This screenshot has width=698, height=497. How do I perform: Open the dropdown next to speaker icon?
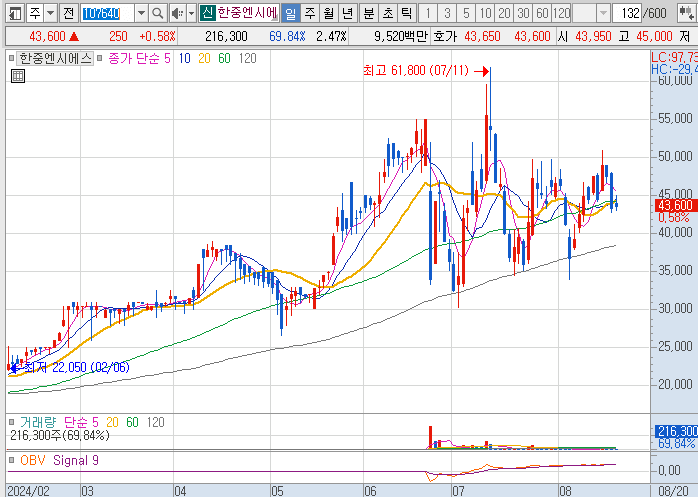(x=192, y=13)
